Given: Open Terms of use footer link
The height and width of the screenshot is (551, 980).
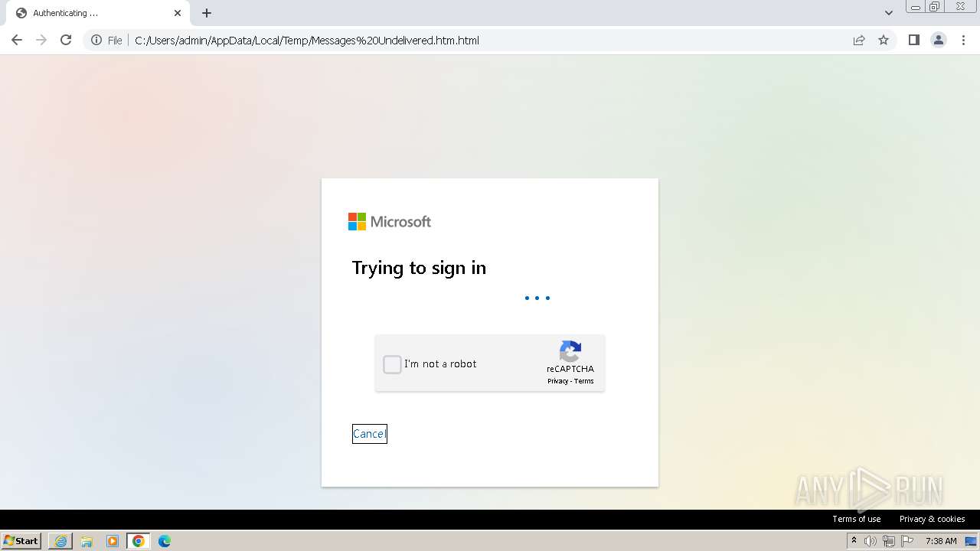Looking at the screenshot, I should pos(857,519).
